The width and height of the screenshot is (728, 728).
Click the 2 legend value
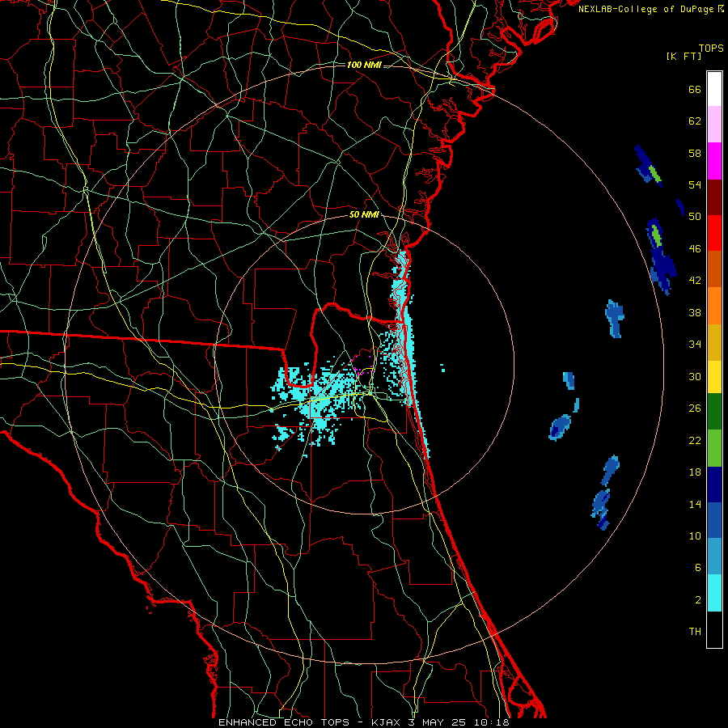coord(698,600)
